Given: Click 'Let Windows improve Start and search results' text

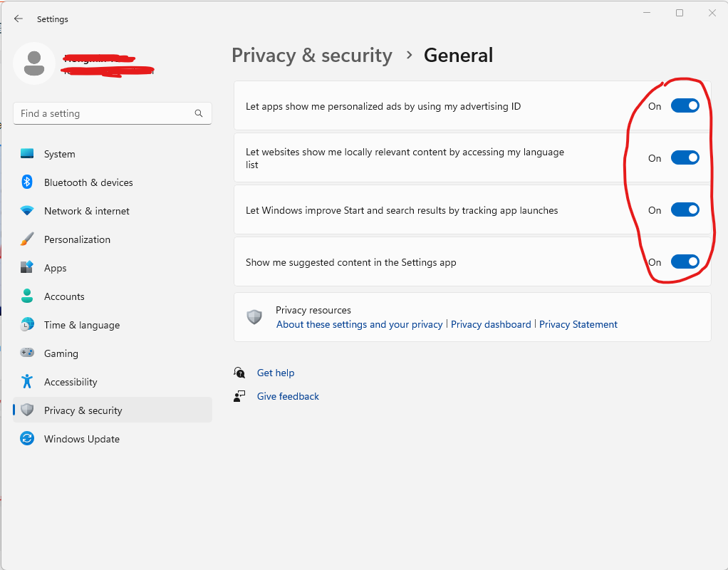Looking at the screenshot, I should (x=402, y=210).
